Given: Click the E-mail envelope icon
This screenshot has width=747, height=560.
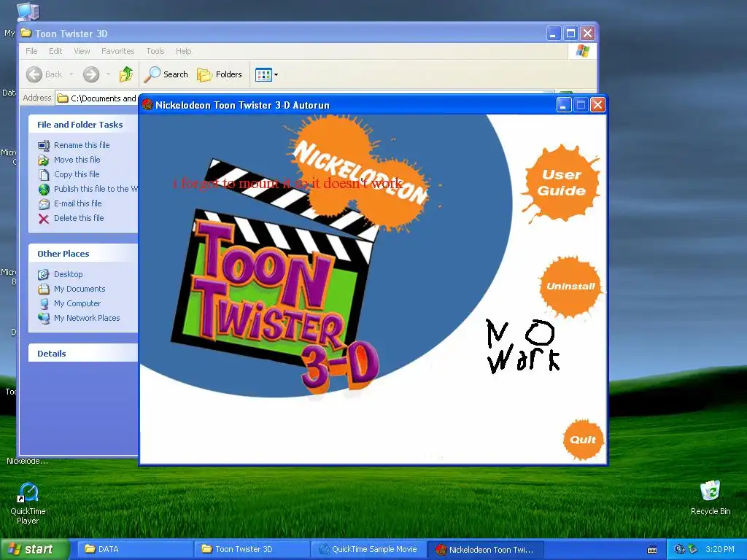Looking at the screenshot, I should pos(44,204).
